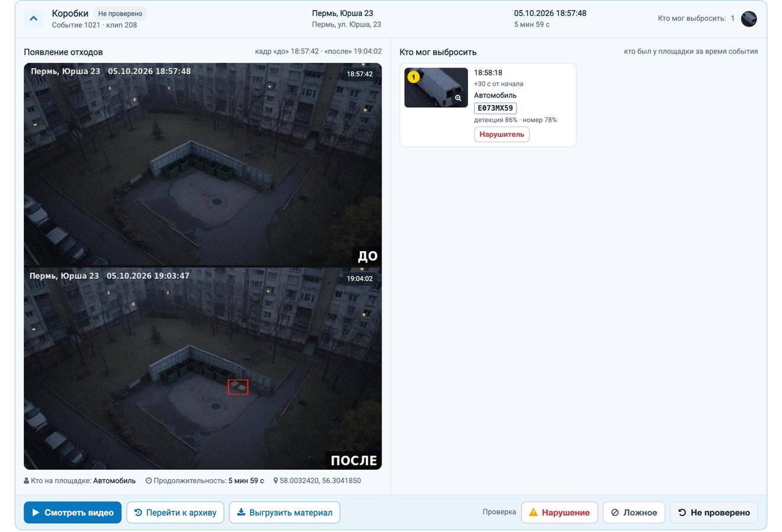Image resolution: width=782 pixels, height=532 pixels.
Task: Select the text Событие 1021 · клип 208
Action: coord(94,25)
